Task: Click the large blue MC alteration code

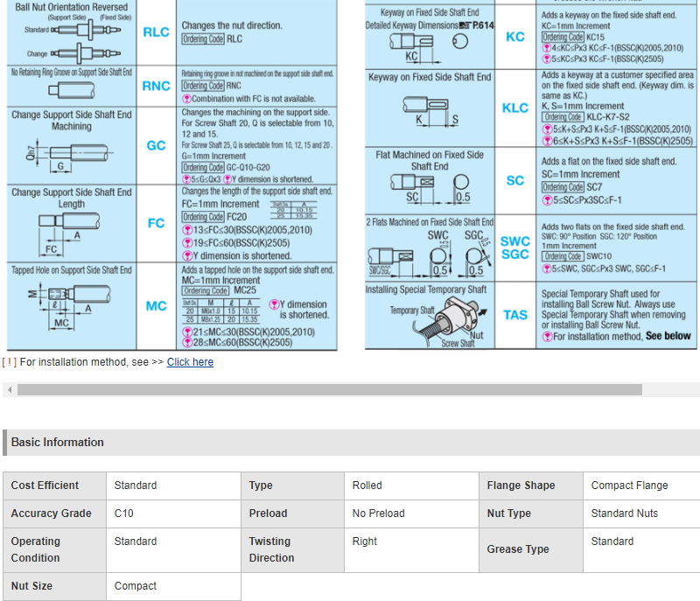Action: 157,306
